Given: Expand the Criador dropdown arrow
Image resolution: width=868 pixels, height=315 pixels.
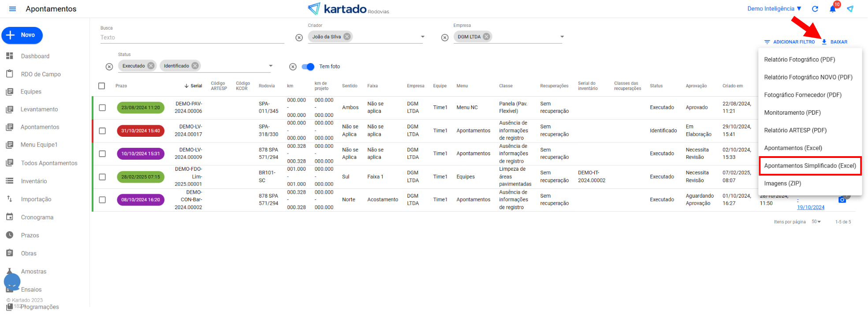Looking at the screenshot, I should tap(422, 37).
